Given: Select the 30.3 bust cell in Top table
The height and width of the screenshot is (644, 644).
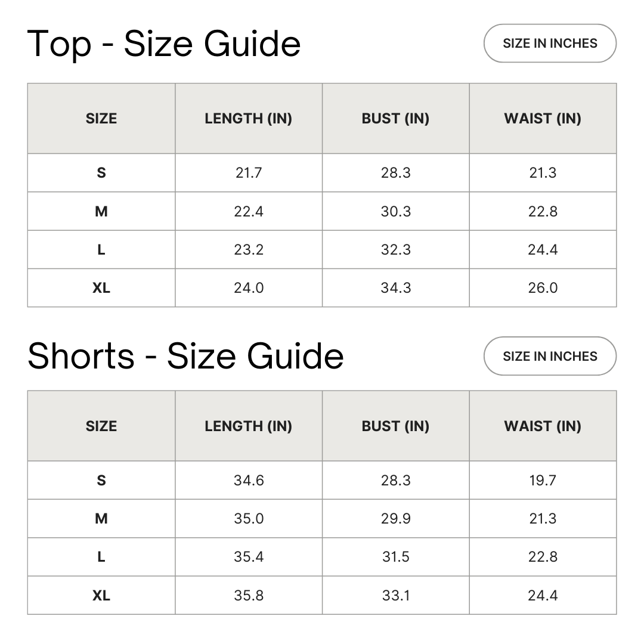Looking at the screenshot, I should point(395,211).
